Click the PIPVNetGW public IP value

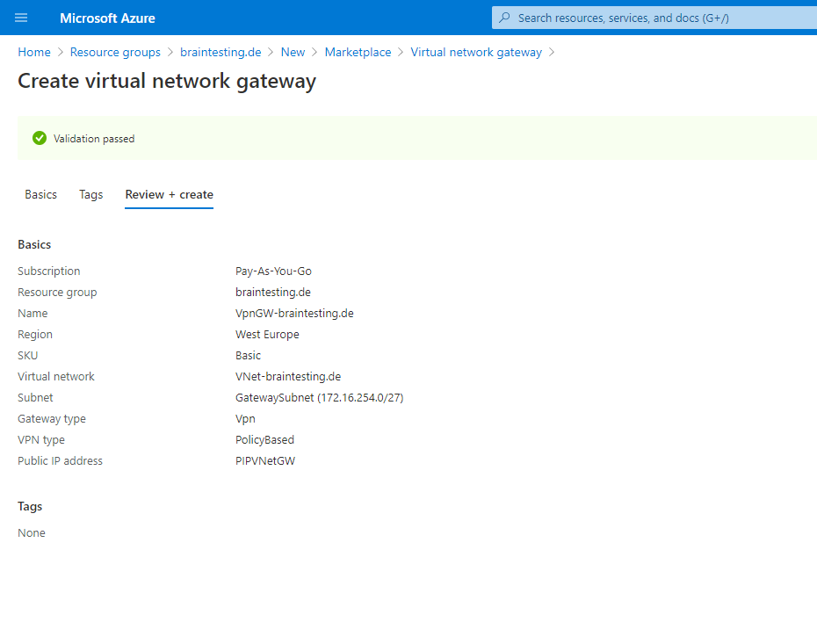pos(265,460)
